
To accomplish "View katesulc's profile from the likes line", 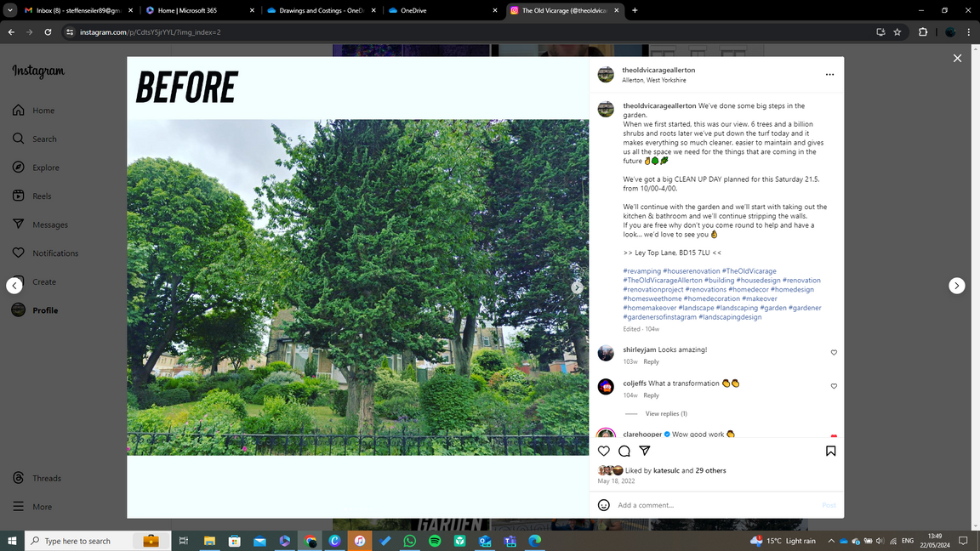I will pyautogui.click(x=666, y=470).
